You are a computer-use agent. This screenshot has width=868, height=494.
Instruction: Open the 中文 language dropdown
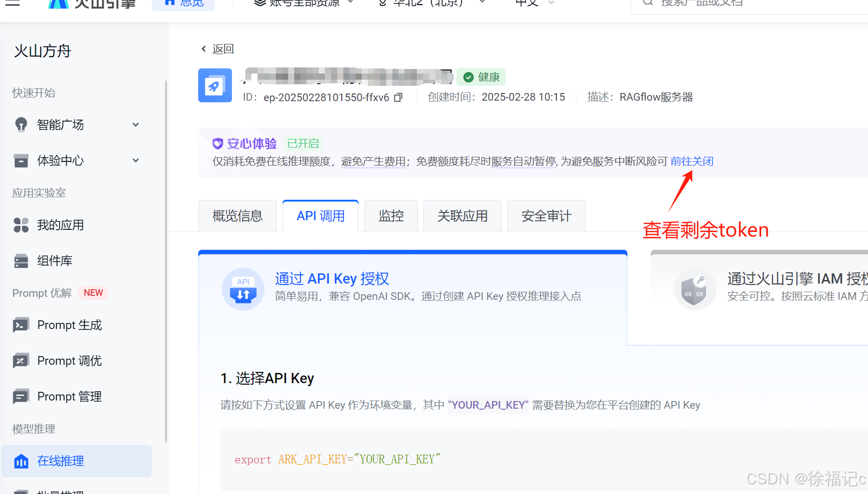click(x=535, y=4)
